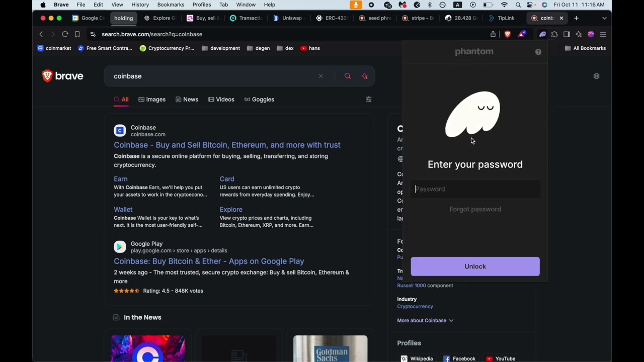
Task: Click the AI answer sparkle icon in search box
Action: tap(365, 76)
